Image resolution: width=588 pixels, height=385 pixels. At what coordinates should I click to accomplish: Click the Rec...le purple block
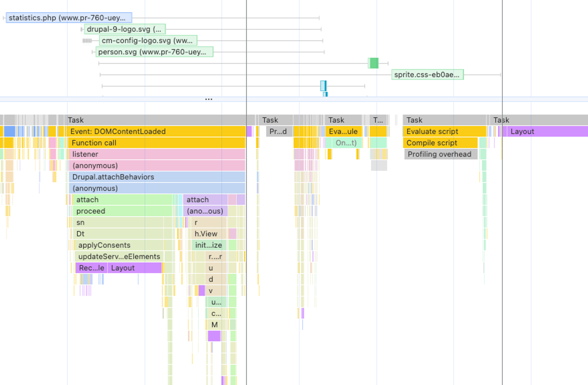(x=91, y=268)
